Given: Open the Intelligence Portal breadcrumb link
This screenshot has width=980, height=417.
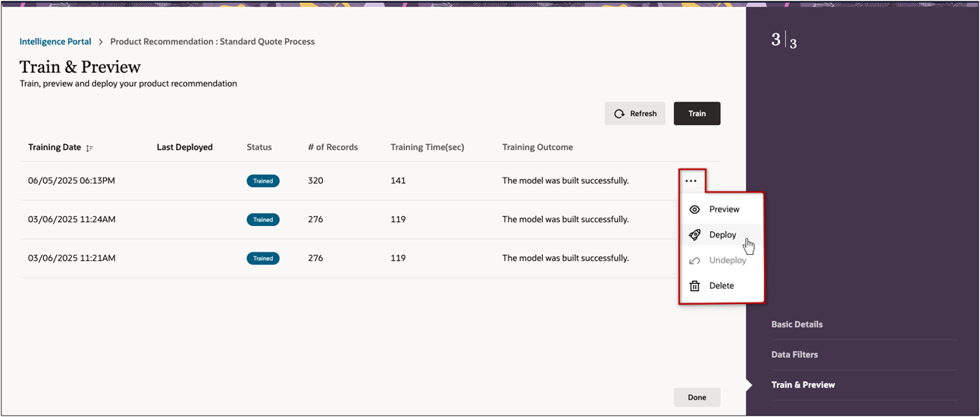Looking at the screenshot, I should [x=55, y=42].
